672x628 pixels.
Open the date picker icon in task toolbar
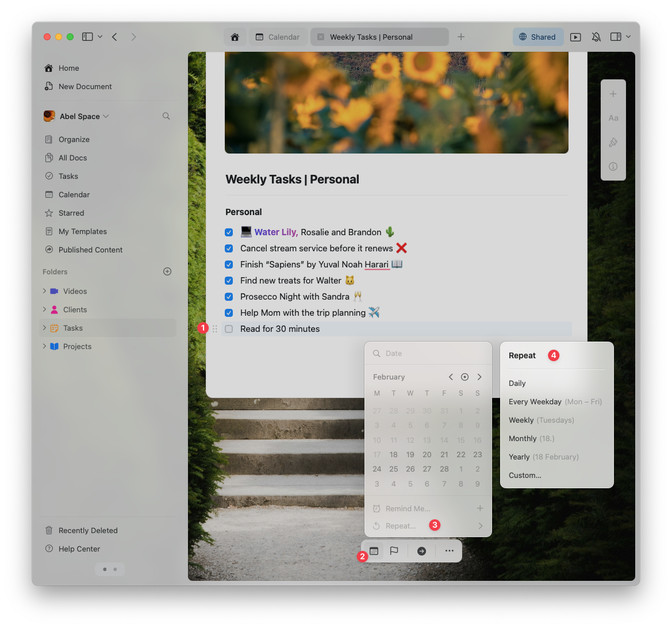pos(374,550)
